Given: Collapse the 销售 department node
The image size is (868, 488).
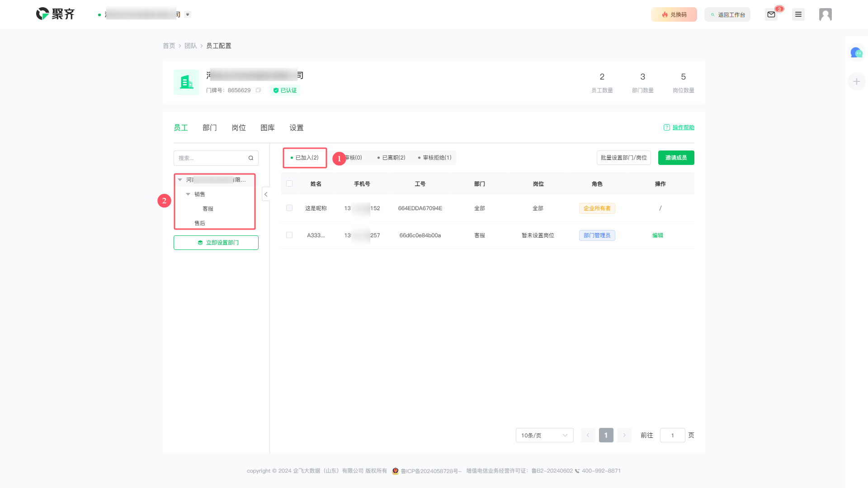Looking at the screenshot, I should [x=188, y=194].
